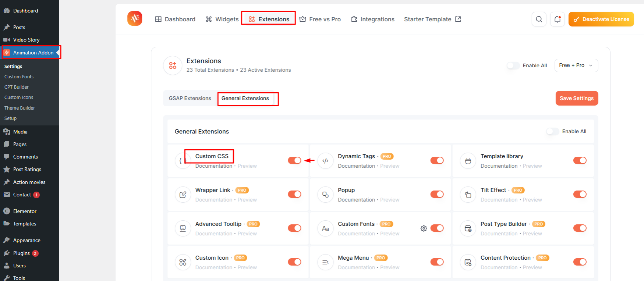Viewport: 644px width, 281px height.
Task: Open Custom CSS Documentation link
Action: [214, 166]
